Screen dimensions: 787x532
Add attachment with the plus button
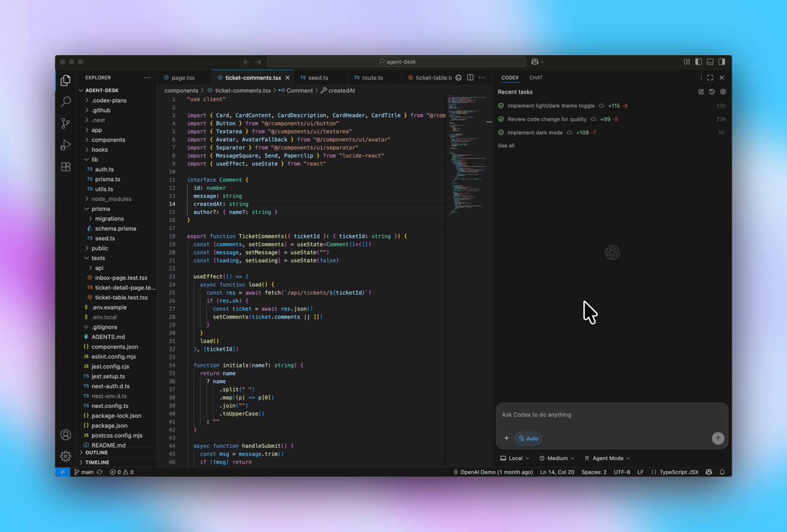point(506,438)
